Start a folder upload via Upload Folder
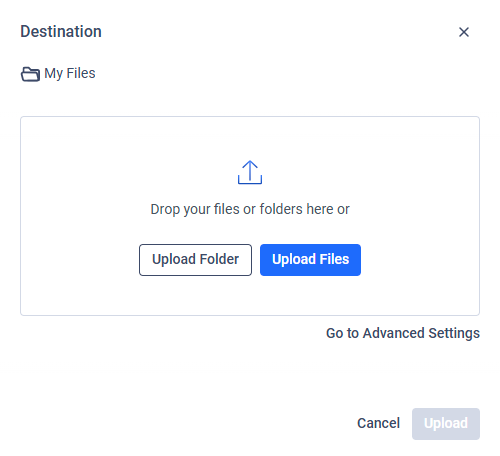 click(195, 260)
